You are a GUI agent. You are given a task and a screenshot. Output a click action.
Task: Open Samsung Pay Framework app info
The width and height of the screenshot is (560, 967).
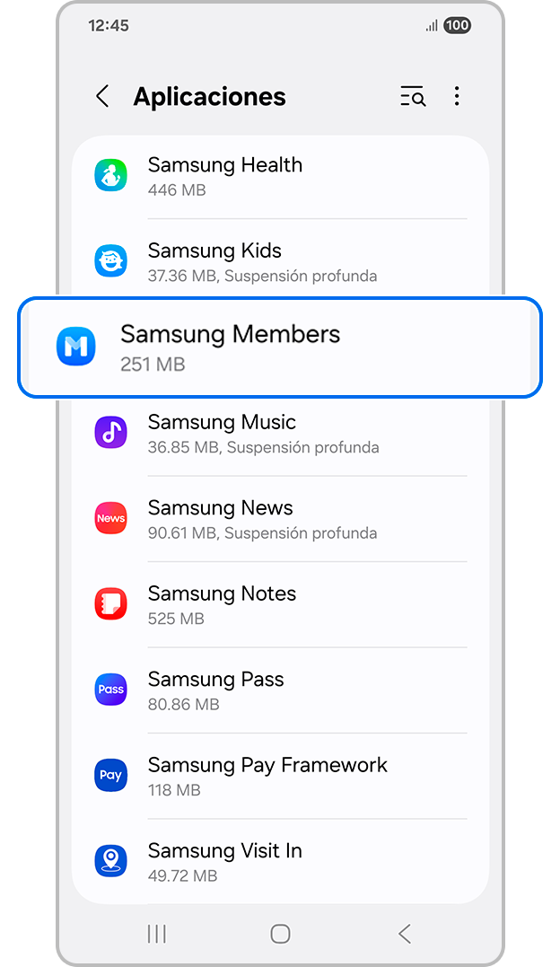tap(280, 776)
